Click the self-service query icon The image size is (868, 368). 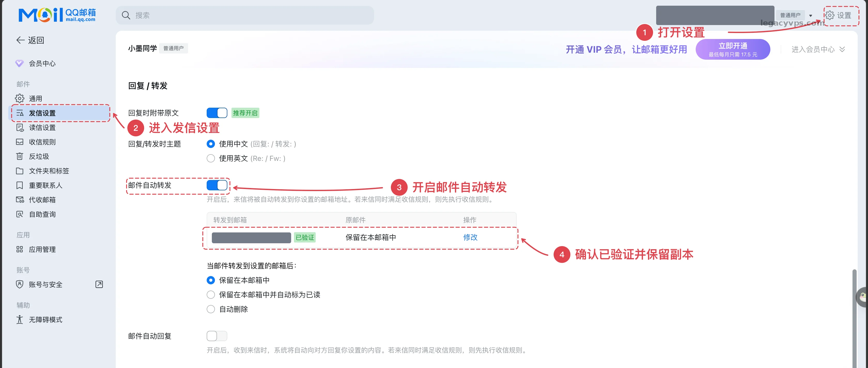[x=20, y=214]
